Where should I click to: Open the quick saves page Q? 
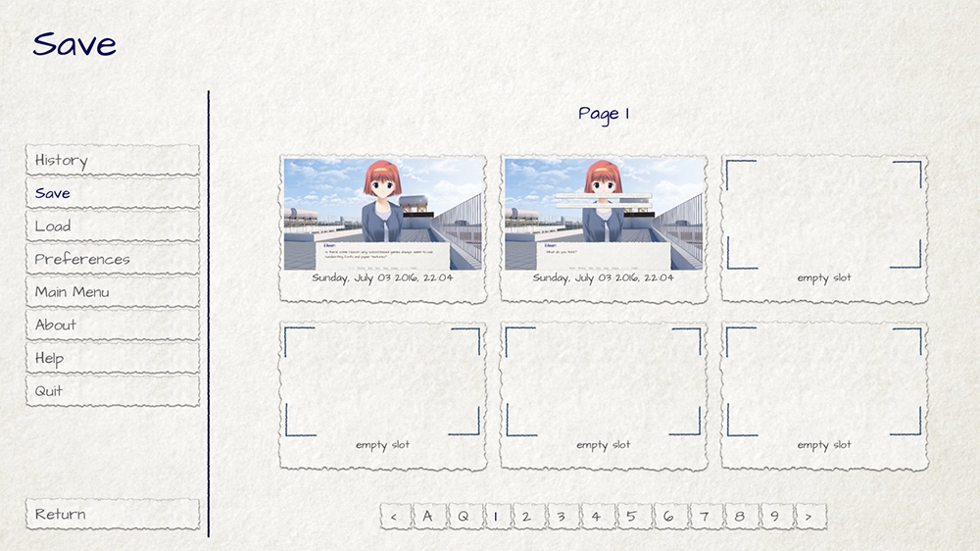pos(463,516)
